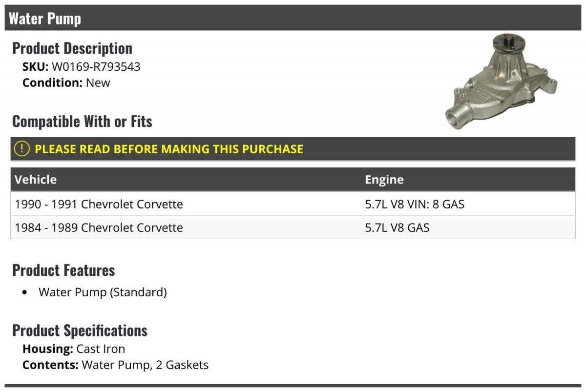Click the 5.7L V8 GAS engine cell
This screenshot has width=586, height=392.
point(397,227)
